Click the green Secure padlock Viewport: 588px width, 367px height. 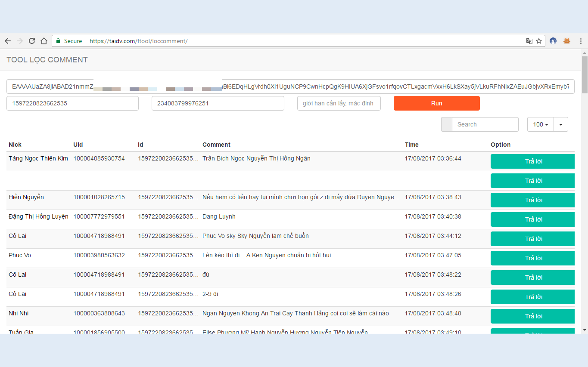58,41
